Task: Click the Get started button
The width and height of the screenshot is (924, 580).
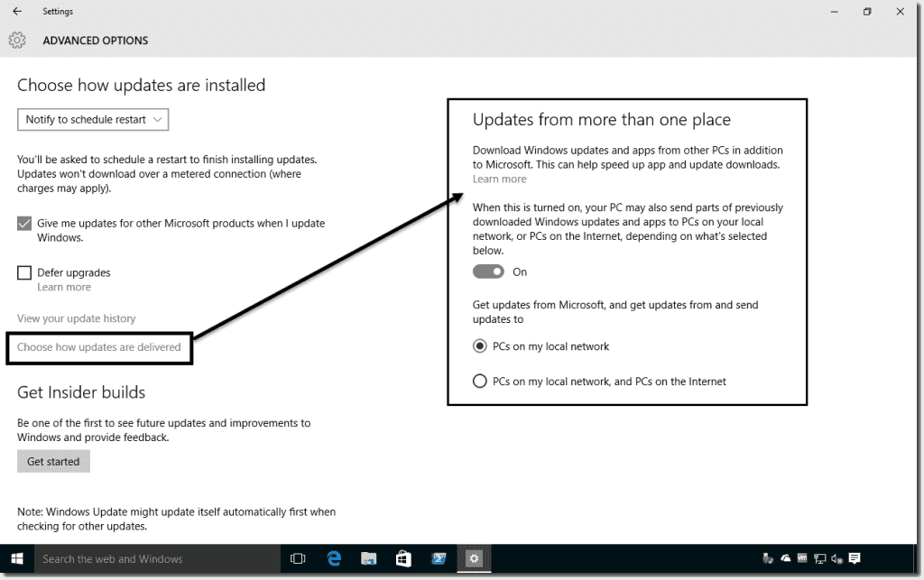Action: tap(53, 462)
